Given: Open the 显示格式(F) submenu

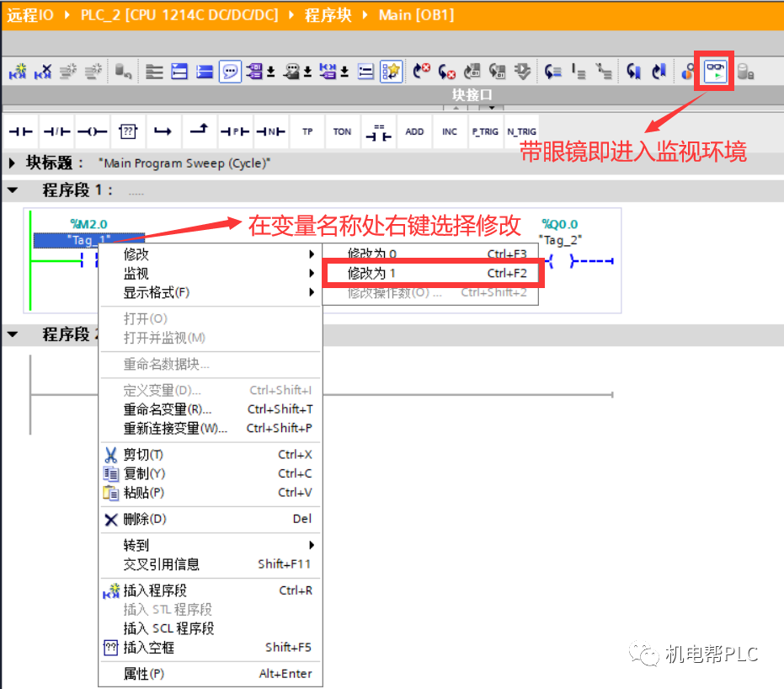Looking at the screenshot, I should point(211,292).
